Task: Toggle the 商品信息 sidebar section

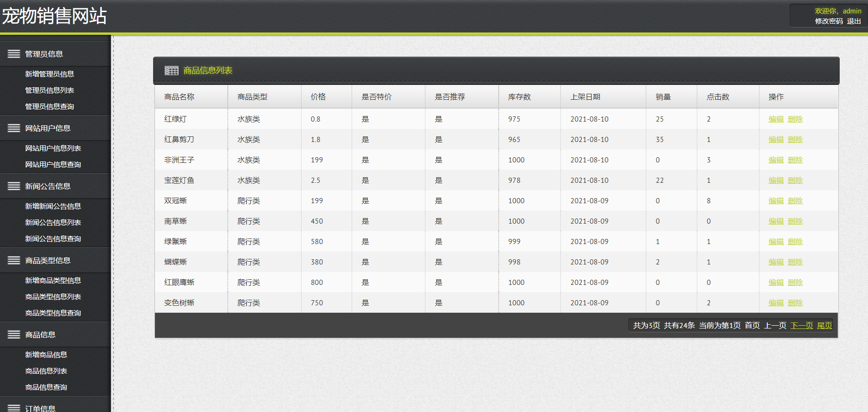Action: click(x=55, y=335)
